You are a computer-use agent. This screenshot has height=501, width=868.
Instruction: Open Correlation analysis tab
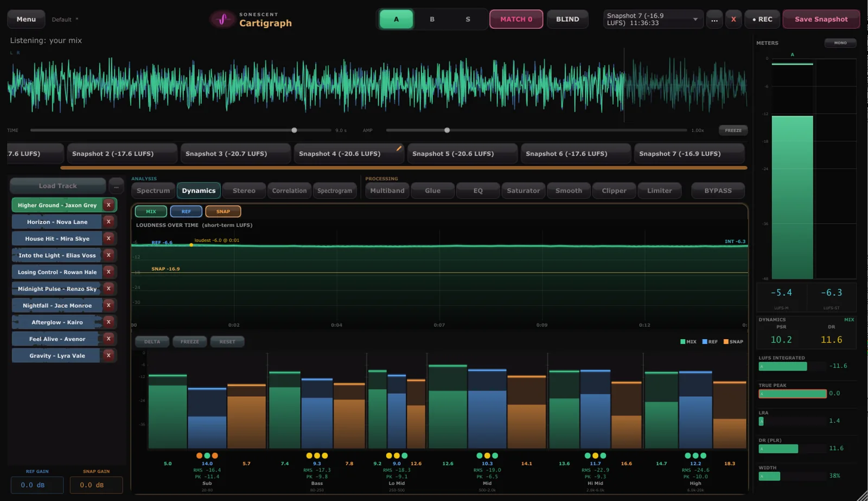[x=289, y=191]
